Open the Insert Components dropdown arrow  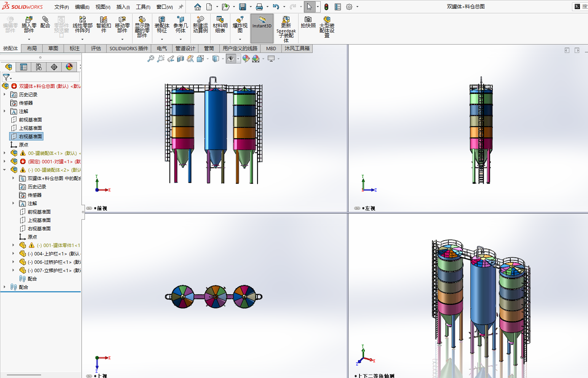pos(29,39)
